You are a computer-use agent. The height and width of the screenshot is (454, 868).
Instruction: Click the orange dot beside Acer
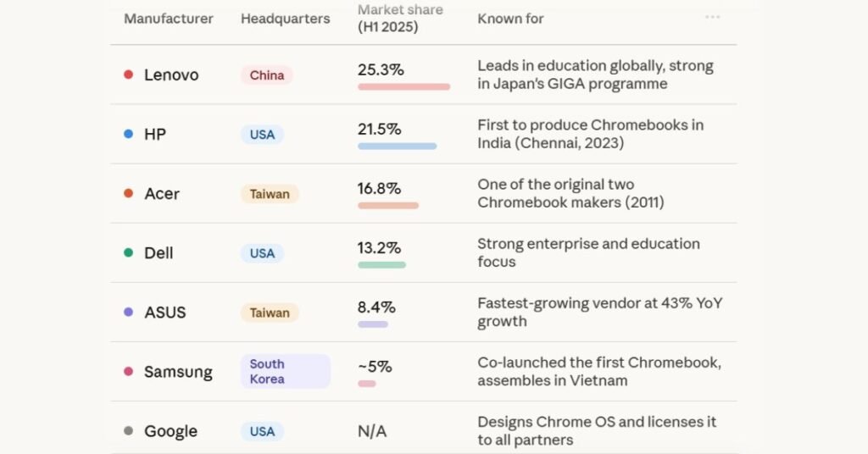[129, 193]
